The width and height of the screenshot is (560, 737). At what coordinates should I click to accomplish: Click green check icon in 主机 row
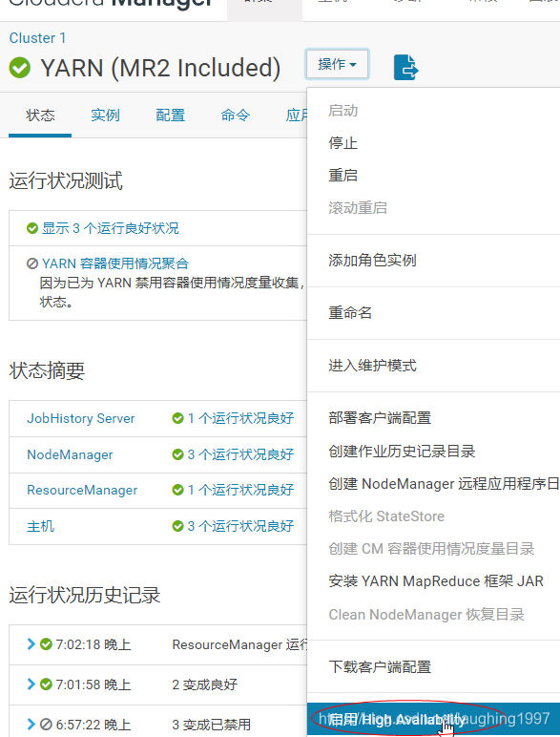(177, 526)
